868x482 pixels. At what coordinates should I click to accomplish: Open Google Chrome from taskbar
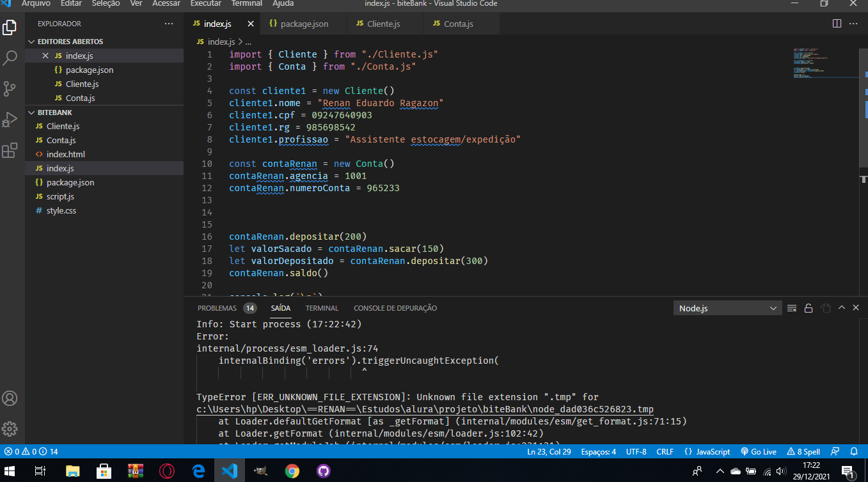pos(292,471)
